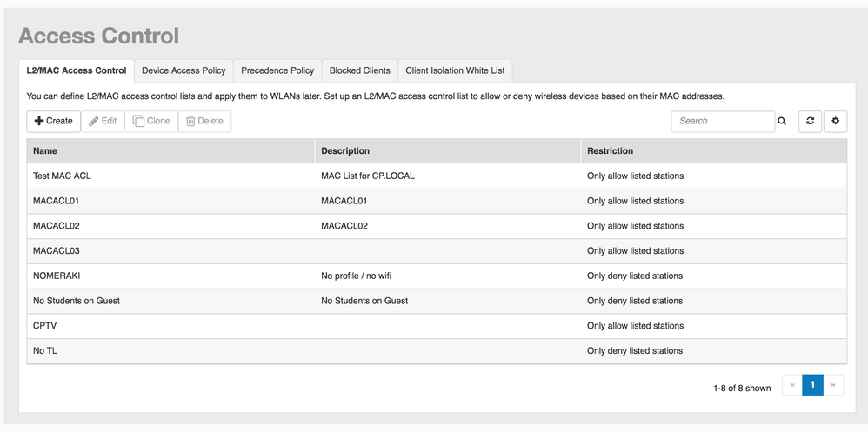This screenshot has height=432, width=868.
Task: Click the Edit button
Action: pos(103,122)
